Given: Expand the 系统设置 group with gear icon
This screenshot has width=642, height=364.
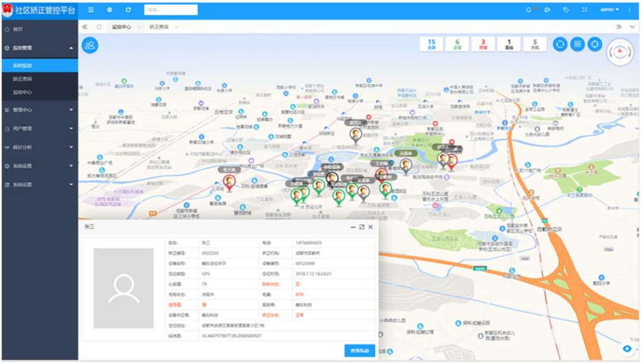Looking at the screenshot, I should (40, 166).
